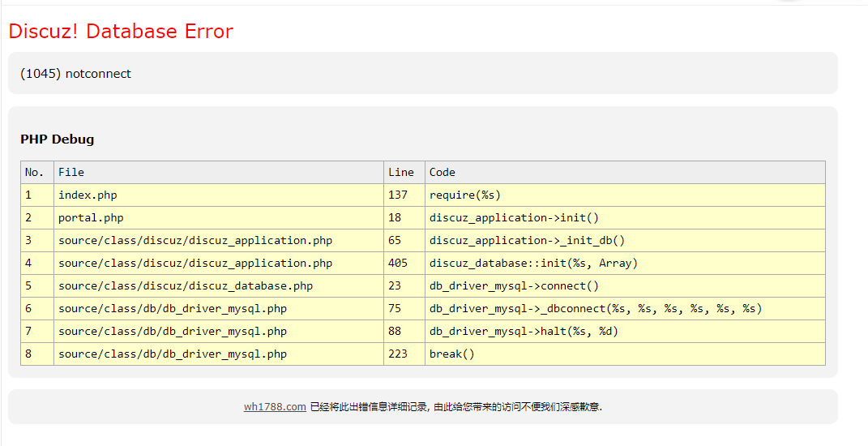Image resolution: width=868 pixels, height=446 pixels.
Task: Click the 'File' column header
Action: click(x=219, y=172)
